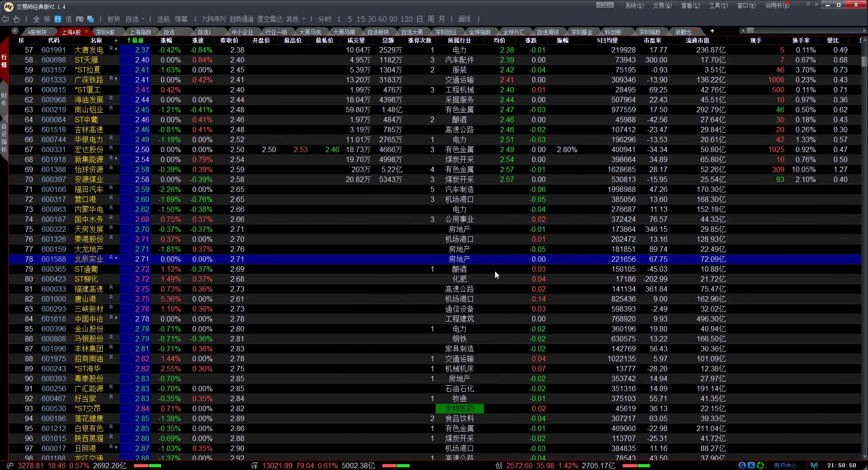Open the 自设指标 left sidebar tab

point(4,138)
